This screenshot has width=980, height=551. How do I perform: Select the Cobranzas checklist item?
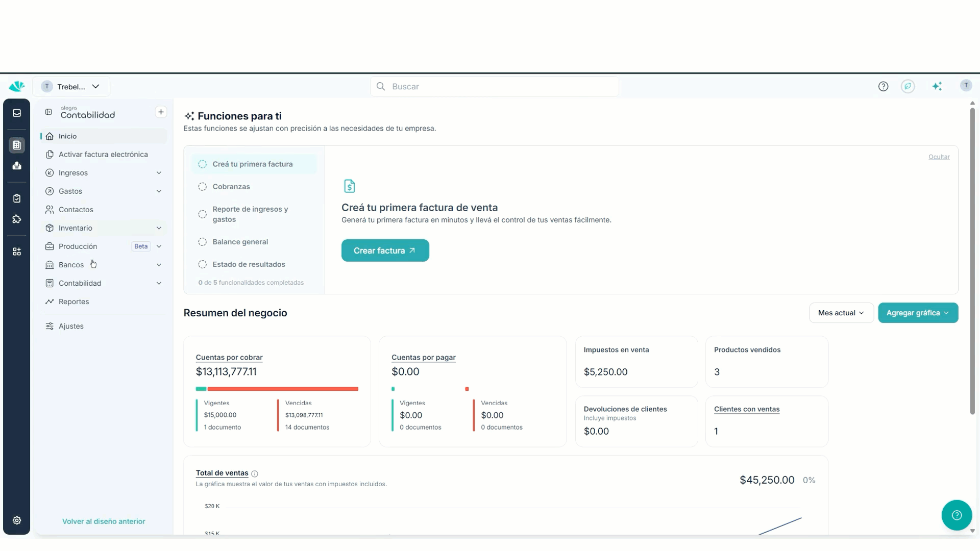(x=254, y=187)
